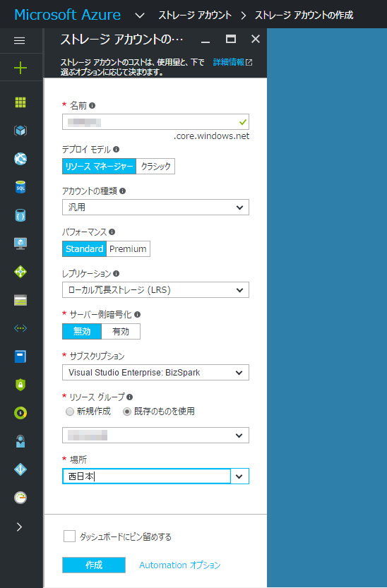Focus the 名前 input field

155,122
